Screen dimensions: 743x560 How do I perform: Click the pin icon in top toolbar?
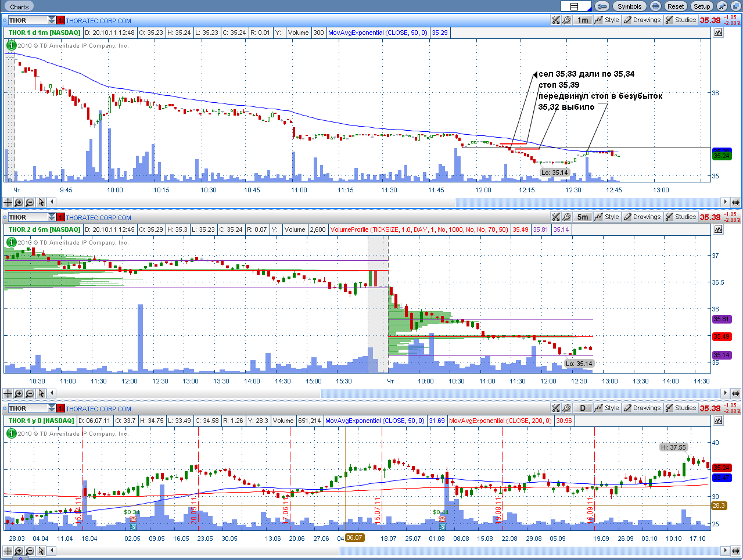pos(722,6)
